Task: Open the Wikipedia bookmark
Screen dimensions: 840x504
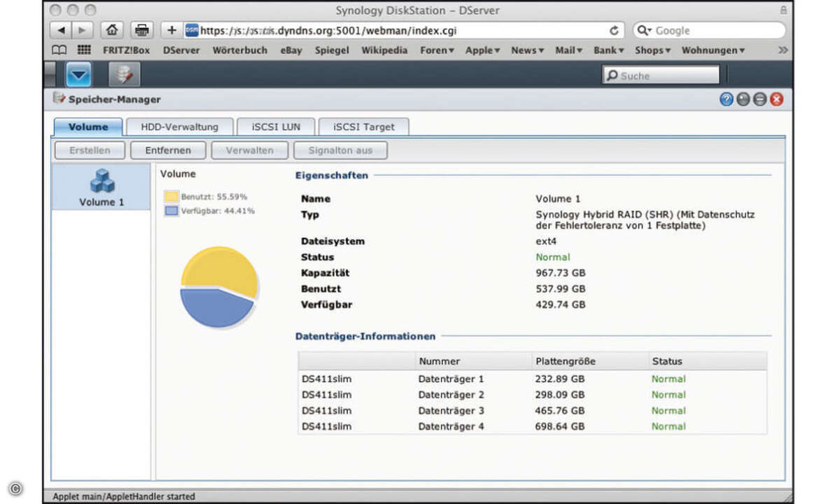Action: 384,50
